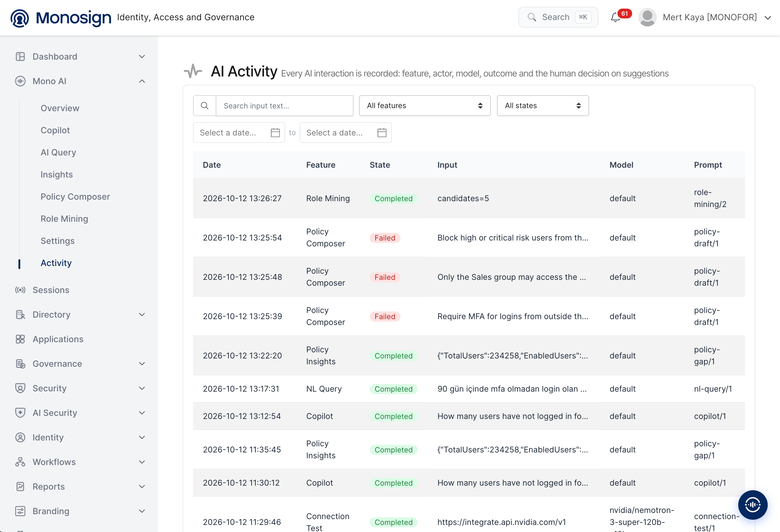Click the Reports sidebar icon
Image resolution: width=780 pixels, height=532 pixels.
(20, 486)
